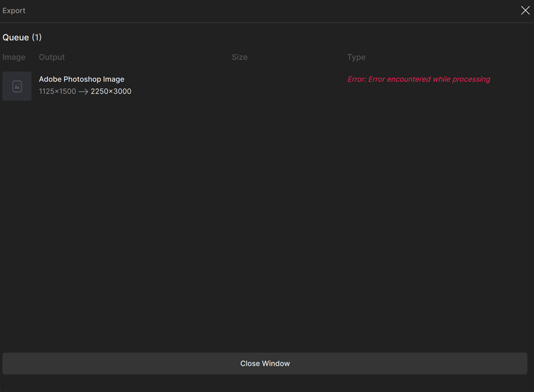
Task: Click the Ps logo inside the file thumbnail
Action: pos(17,86)
